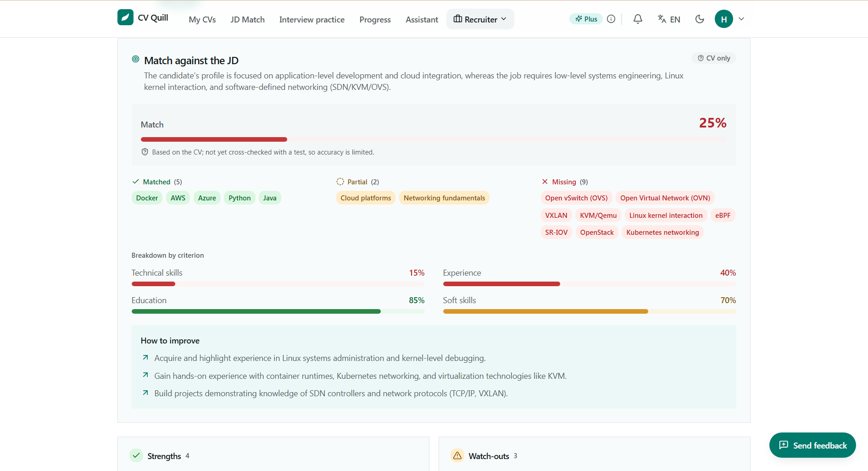Click the arrow icon beside SDN controllers tip
This screenshot has height=471, width=868.
[145, 393]
